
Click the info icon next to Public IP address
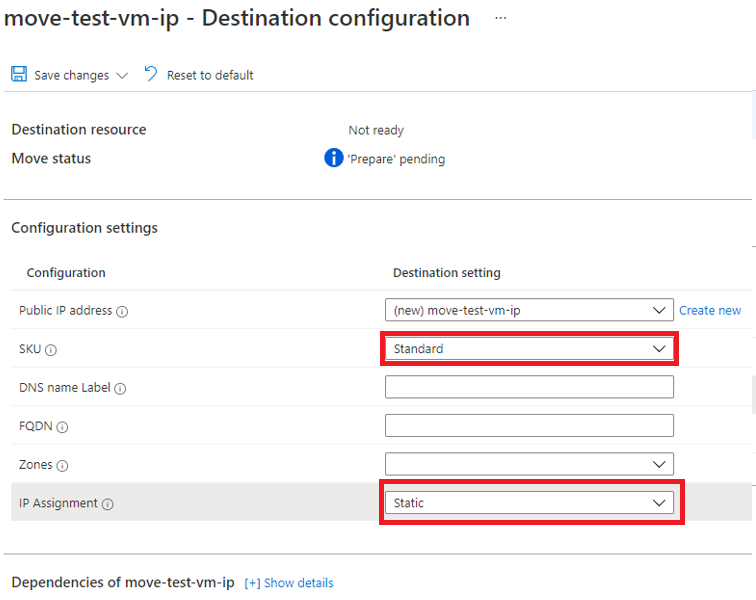(x=122, y=312)
